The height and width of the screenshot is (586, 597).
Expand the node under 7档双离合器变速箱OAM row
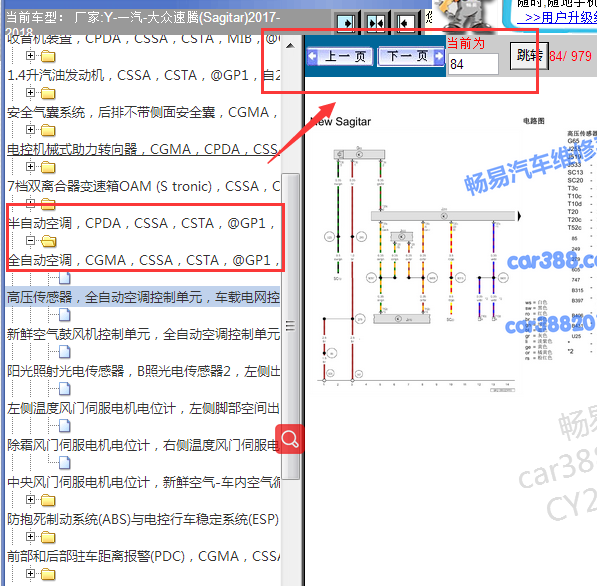[x=30, y=203]
